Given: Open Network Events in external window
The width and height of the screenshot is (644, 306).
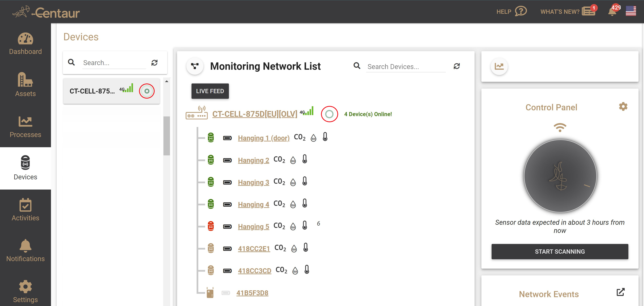Looking at the screenshot, I should coord(620,292).
